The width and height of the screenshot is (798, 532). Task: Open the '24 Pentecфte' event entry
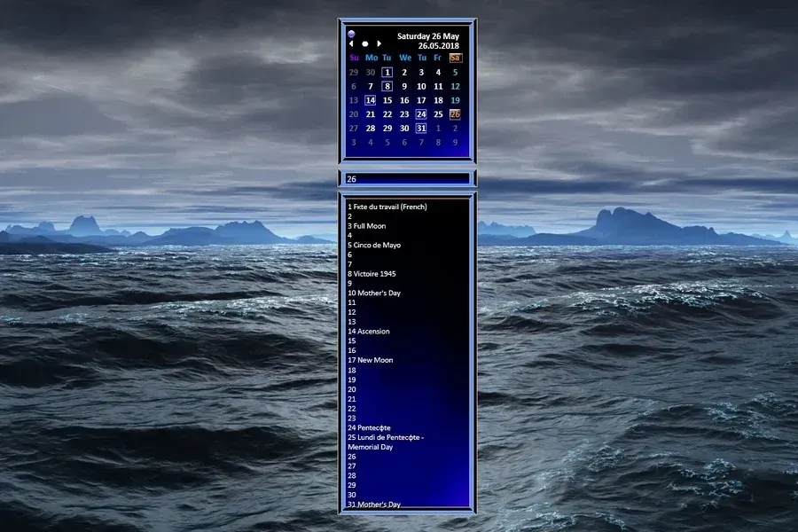[369, 427]
